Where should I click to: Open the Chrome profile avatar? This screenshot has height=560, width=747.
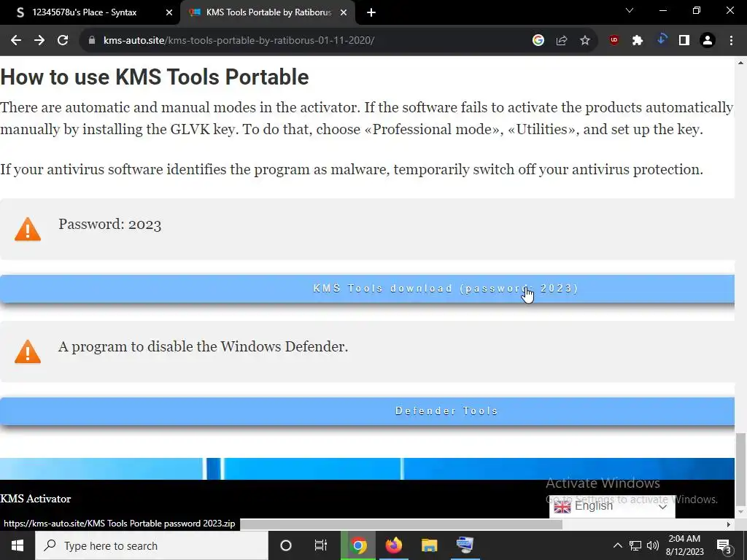(708, 41)
